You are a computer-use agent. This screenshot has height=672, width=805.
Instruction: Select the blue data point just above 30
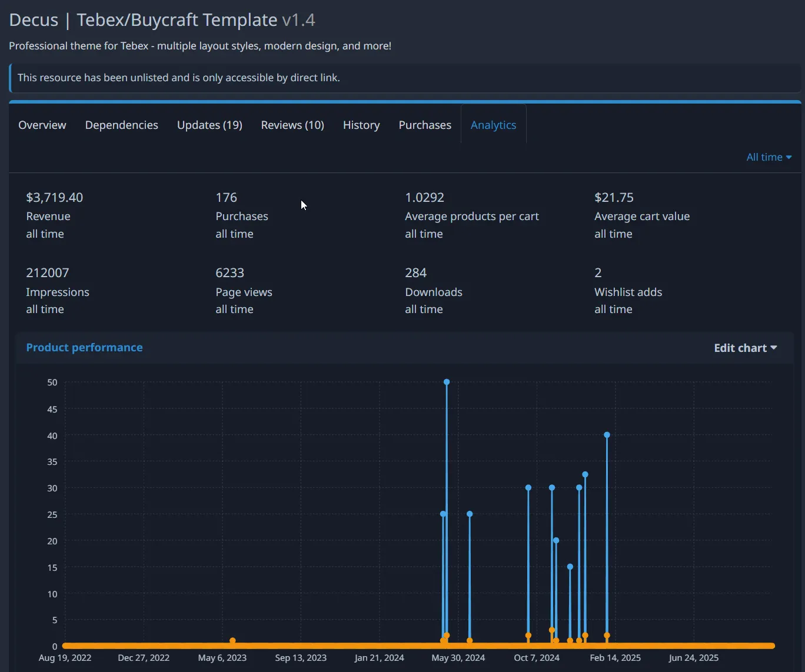[585, 474]
